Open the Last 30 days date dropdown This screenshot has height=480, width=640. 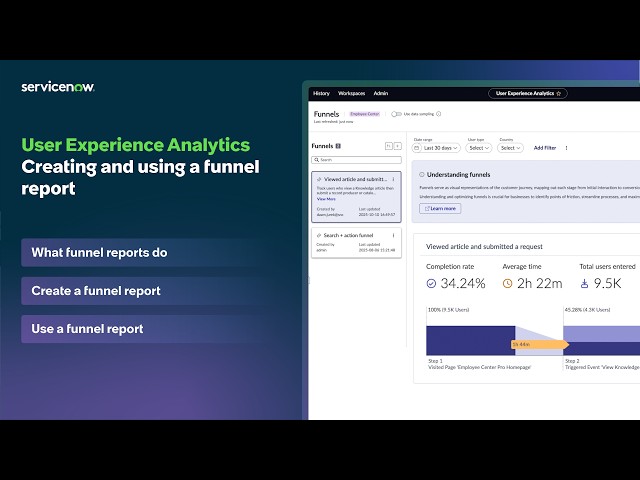[x=436, y=148]
